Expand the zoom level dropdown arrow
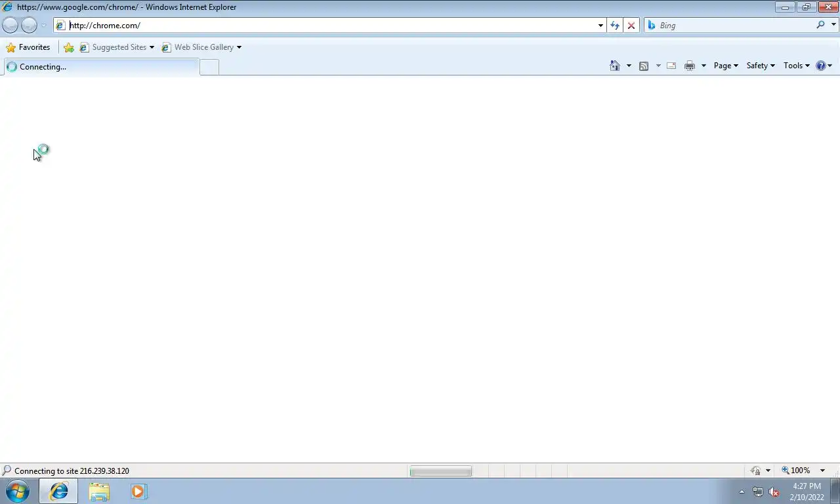Viewport: 840px width, 504px height. click(x=822, y=471)
